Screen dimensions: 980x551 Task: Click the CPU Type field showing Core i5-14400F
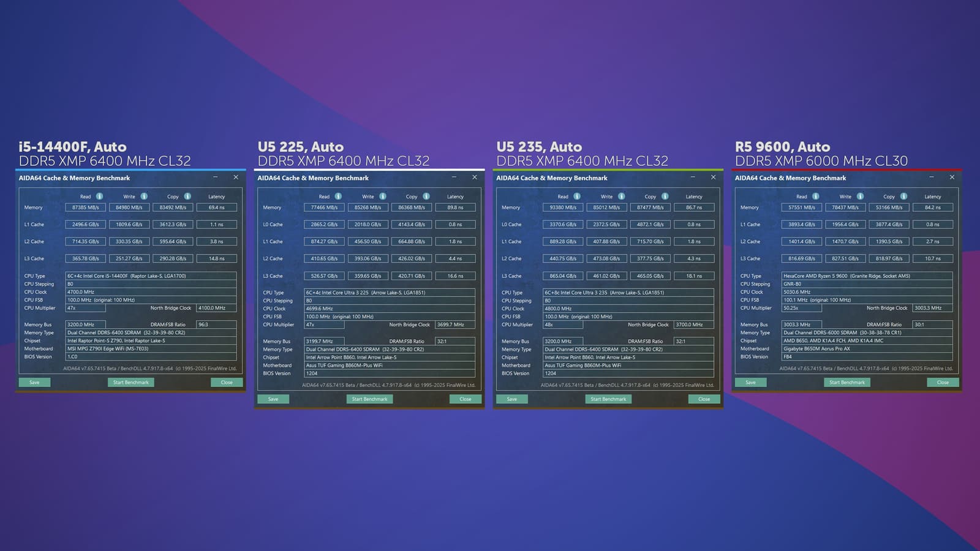click(151, 276)
